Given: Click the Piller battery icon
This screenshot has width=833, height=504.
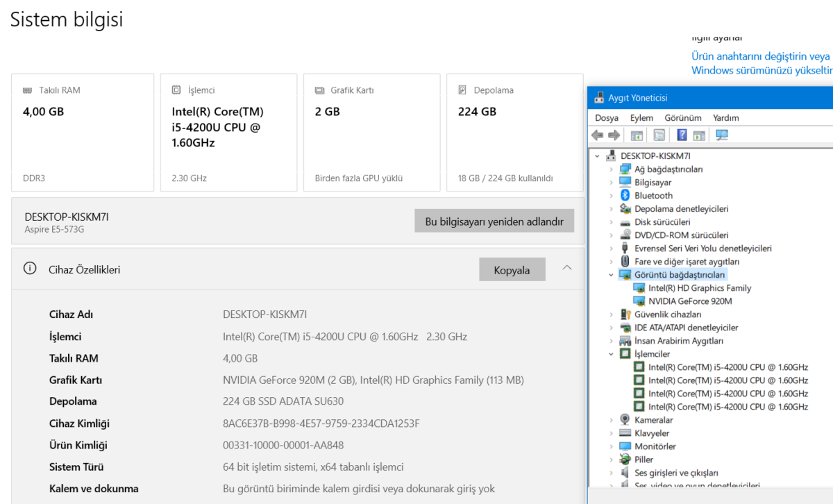Looking at the screenshot, I should coord(625,460).
